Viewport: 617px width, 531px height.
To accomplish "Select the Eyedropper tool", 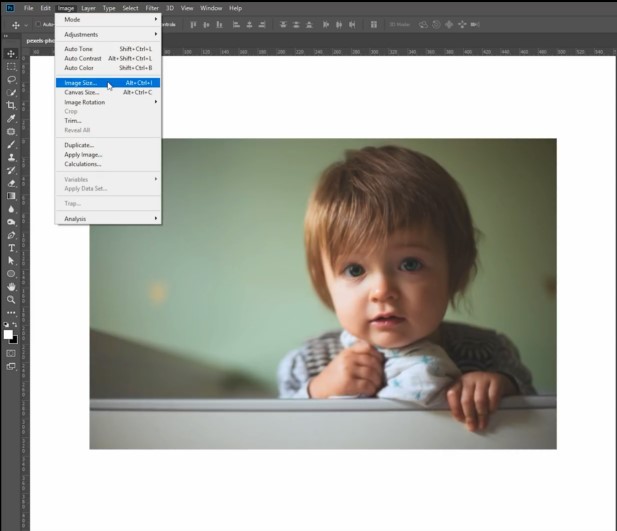I will click(11, 118).
